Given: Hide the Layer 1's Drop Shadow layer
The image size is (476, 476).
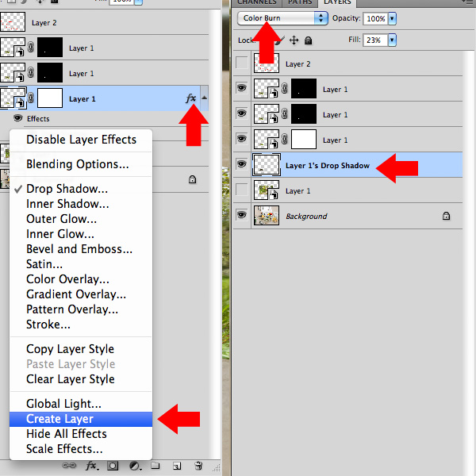Looking at the screenshot, I should click(242, 164).
